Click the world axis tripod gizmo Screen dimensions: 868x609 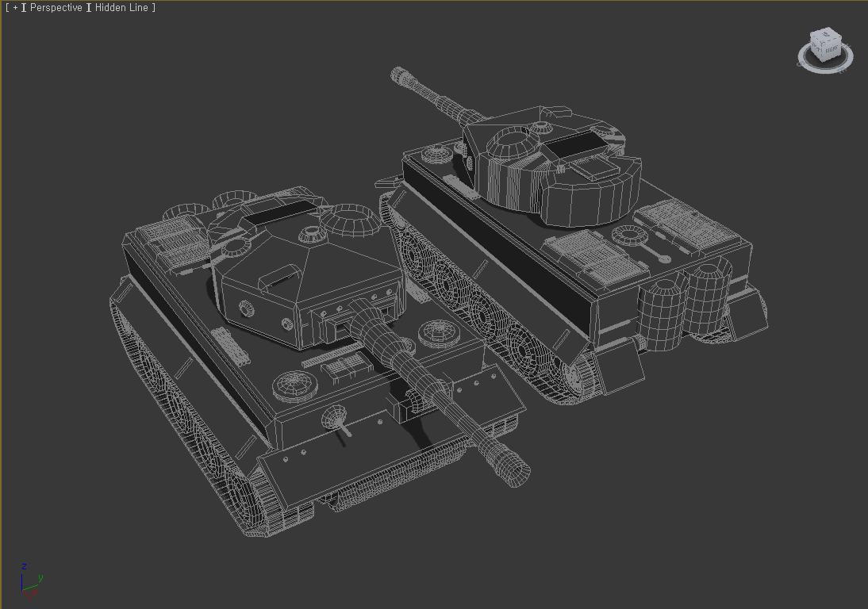point(31,583)
